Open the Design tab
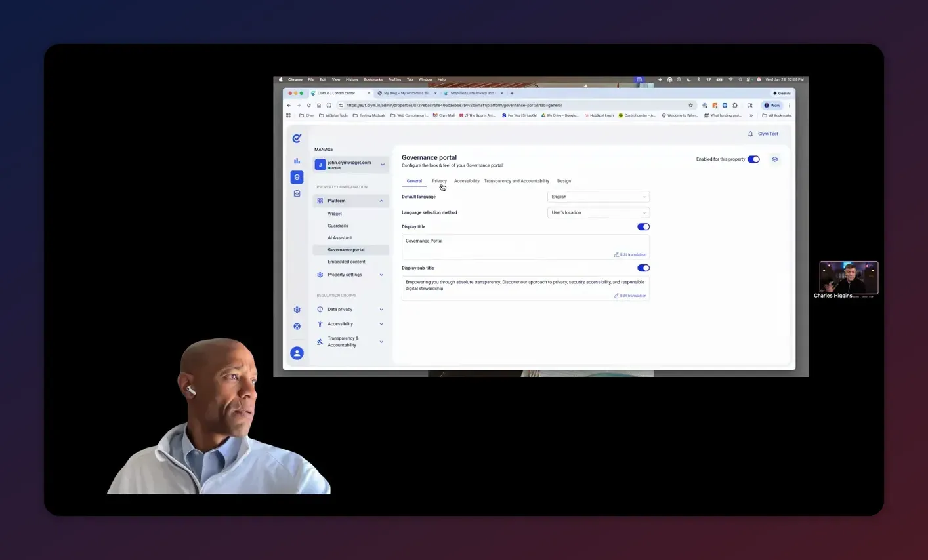 click(564, 181)
